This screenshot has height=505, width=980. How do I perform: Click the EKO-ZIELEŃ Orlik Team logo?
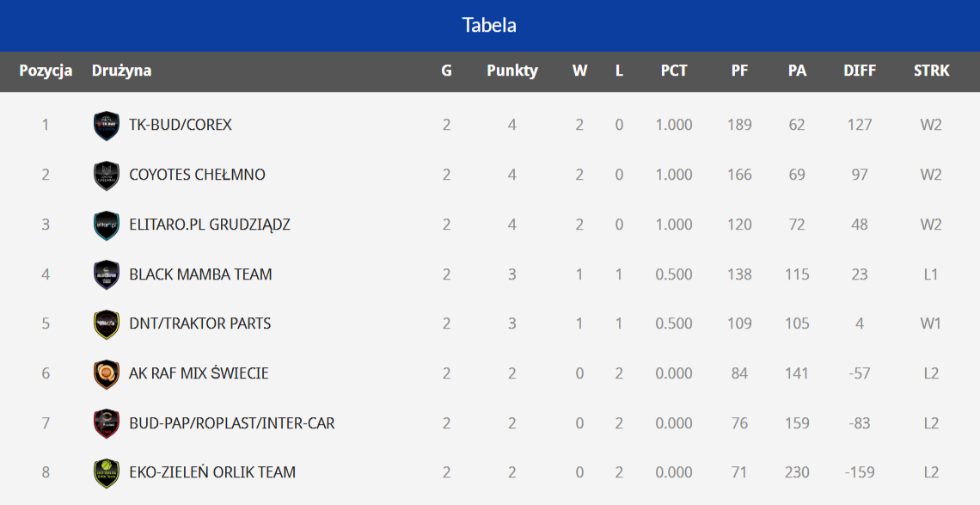[x=105, y=473]
